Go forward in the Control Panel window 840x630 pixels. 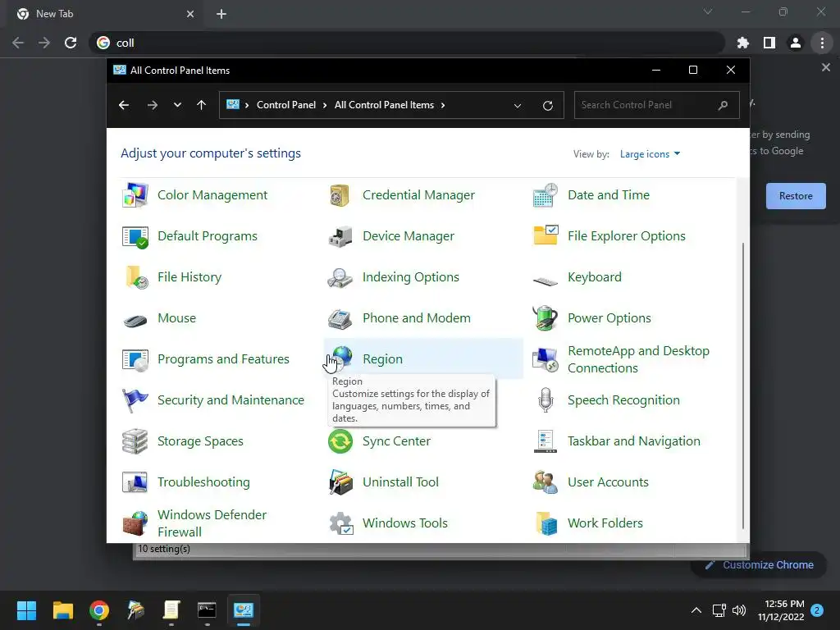pos(152,105)
